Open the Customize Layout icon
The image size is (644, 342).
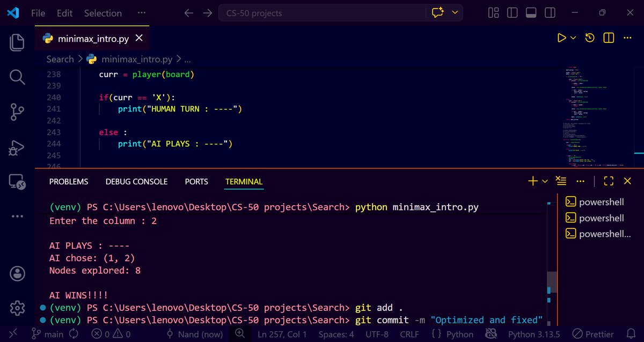click(x=494, y=13)
